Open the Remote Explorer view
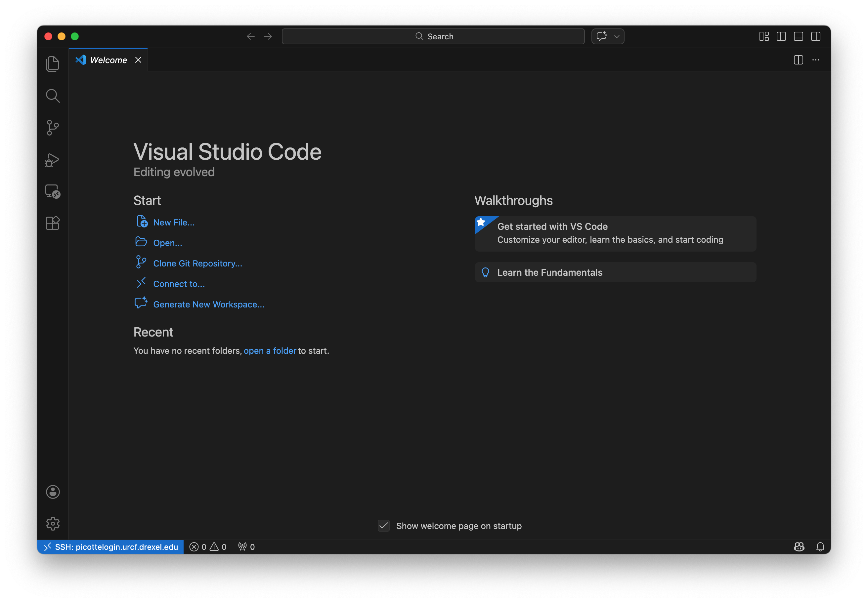The image size is (868, 603). pos(53,191)
